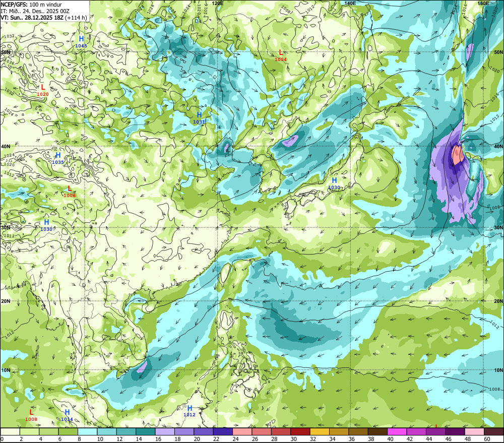The image size is (504, 443).
Task: Select the 140E longitude label
Action: click(x=350, y=3)
